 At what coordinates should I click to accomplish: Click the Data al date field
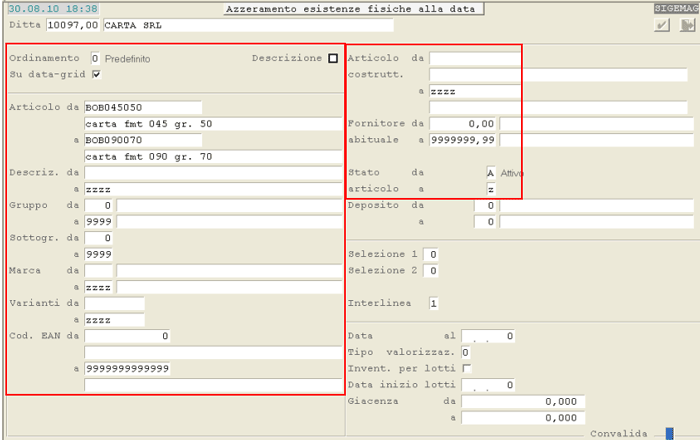tap(488, 336)
